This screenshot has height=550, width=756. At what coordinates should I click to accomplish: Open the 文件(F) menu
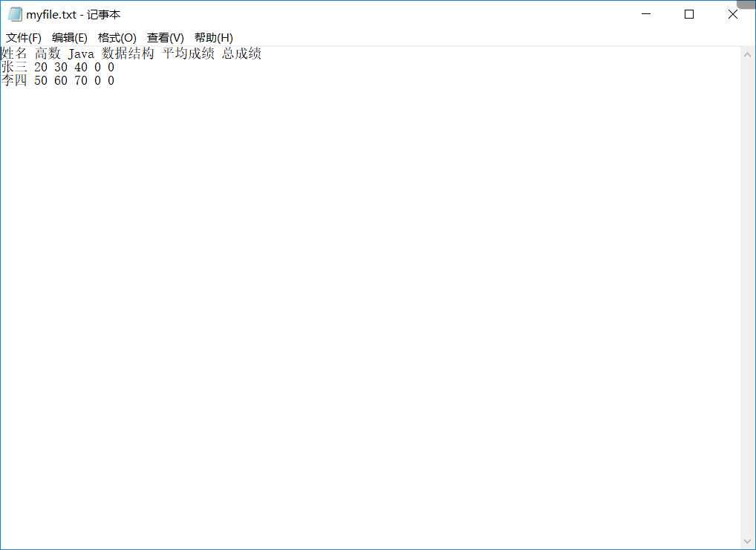23,38
